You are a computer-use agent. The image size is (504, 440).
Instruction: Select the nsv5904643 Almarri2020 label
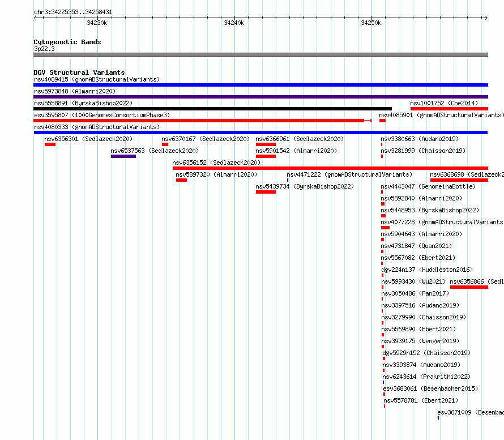421,234
